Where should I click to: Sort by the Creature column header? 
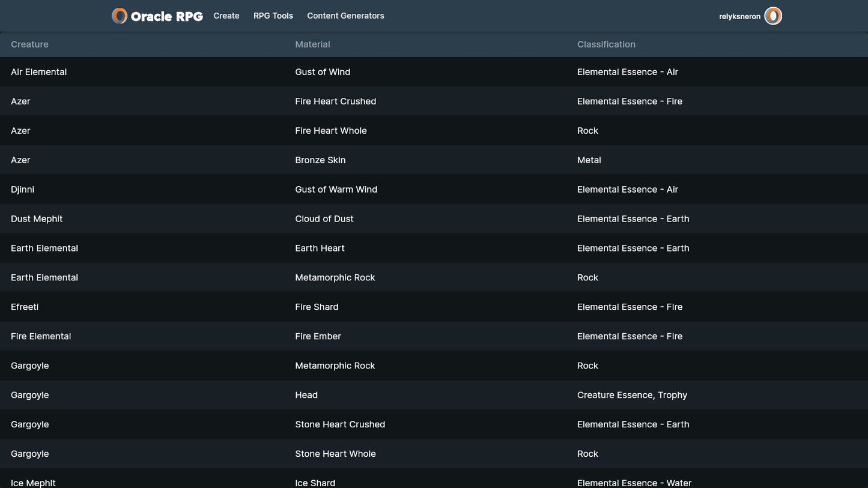[x=29, y=44]
